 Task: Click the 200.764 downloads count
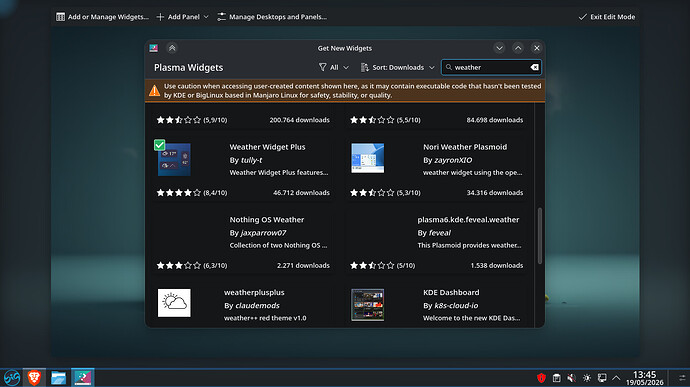point(299,120)
